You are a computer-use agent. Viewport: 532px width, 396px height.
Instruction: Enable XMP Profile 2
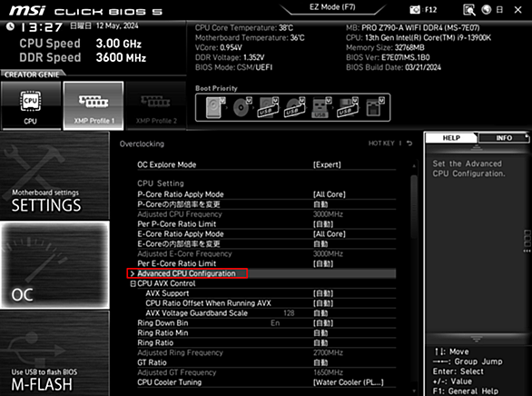[156, 105]
